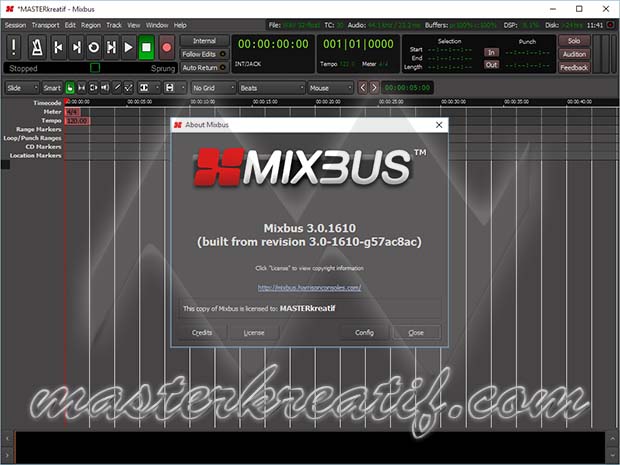Open the Beats snap type dropdown
620x465 pixels.
[x=272, y=88]
